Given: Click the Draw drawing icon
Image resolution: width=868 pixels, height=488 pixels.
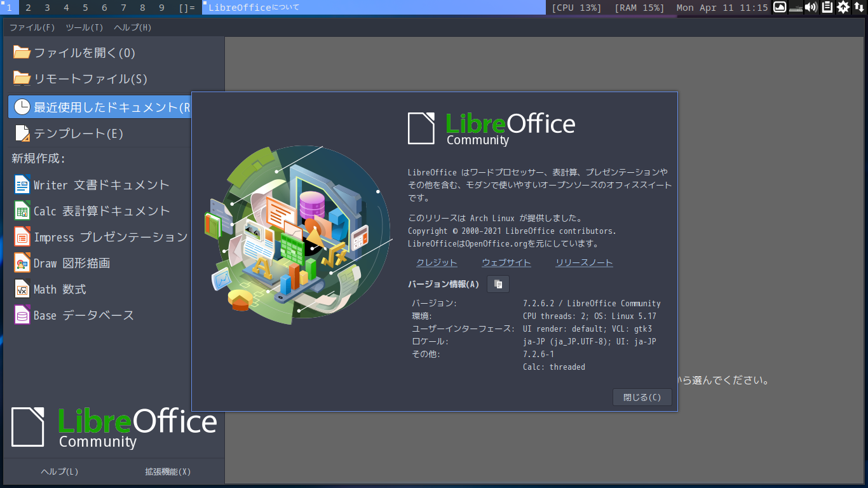Looking at the screenshot, I should point(22,263).
